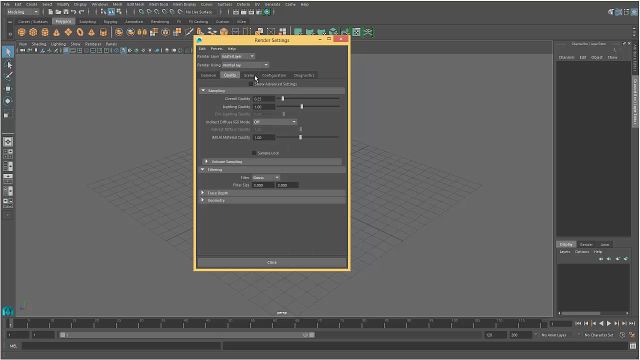This screenshot has height=360, width=640.
Task: Create a polygon pyramid from the shelf
Action: click(x=91, y=32)
